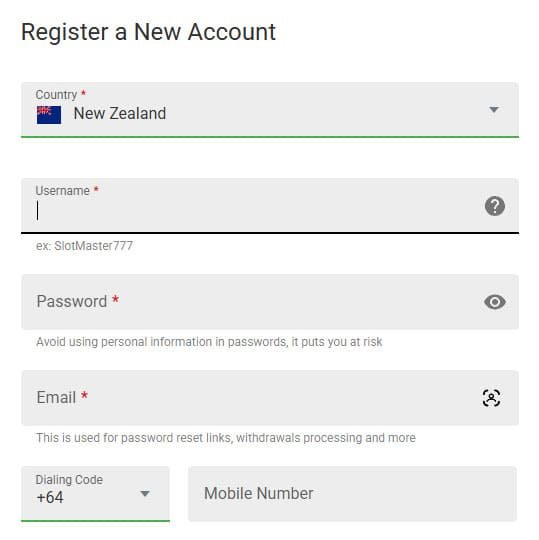Focus the Username text input
539x540 pixels.
point(270,206)
